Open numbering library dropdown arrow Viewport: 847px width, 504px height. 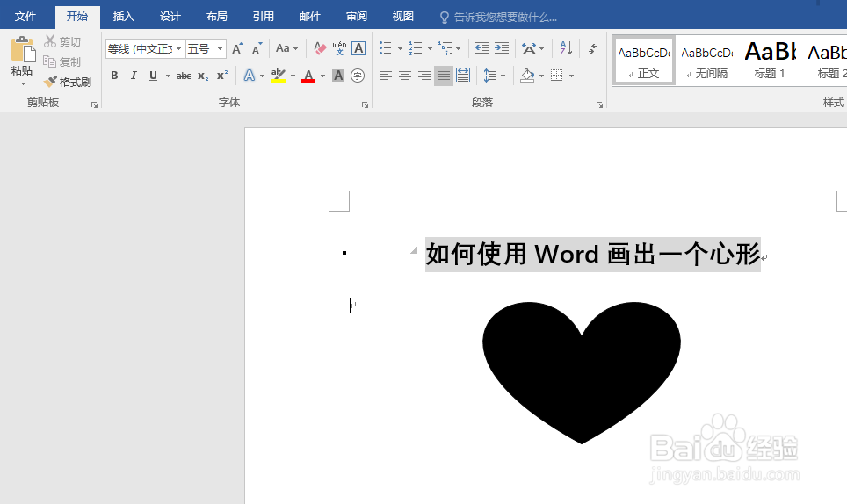click(x=430, y=49)
